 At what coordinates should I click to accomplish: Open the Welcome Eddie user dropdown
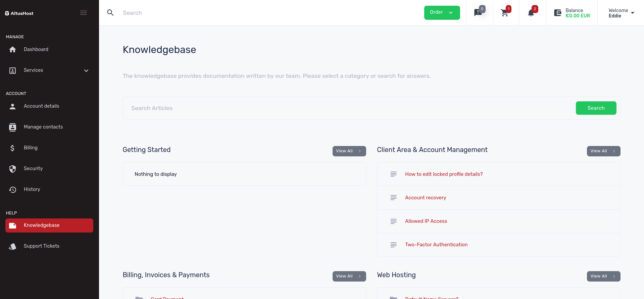tap(621, 13)
